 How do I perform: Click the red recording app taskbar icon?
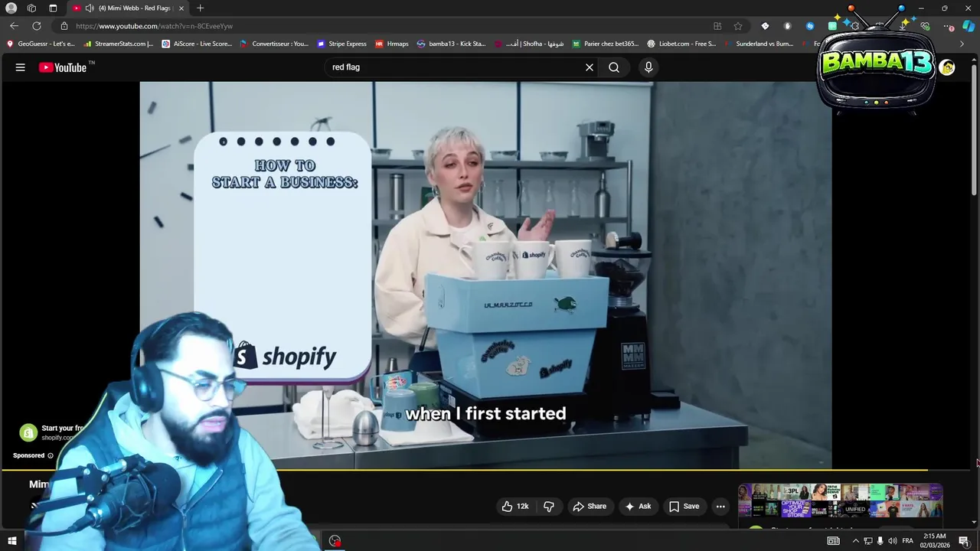click(x=335, y=541)
